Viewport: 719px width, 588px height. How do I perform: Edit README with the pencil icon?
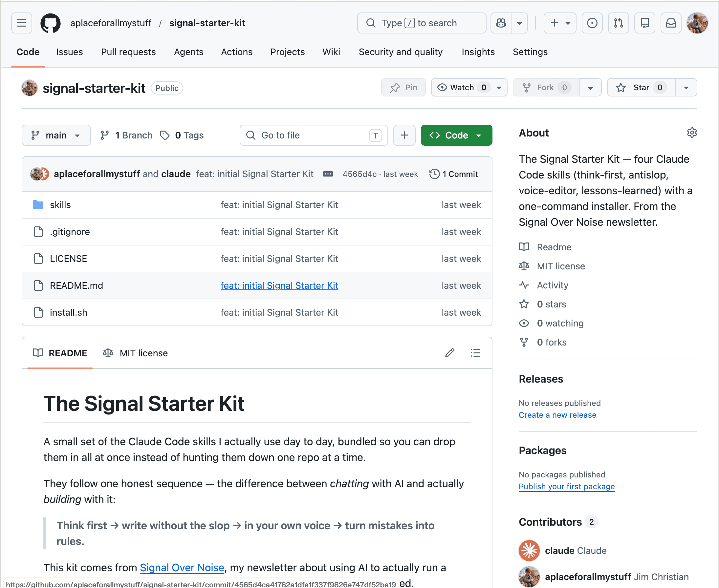450,353
